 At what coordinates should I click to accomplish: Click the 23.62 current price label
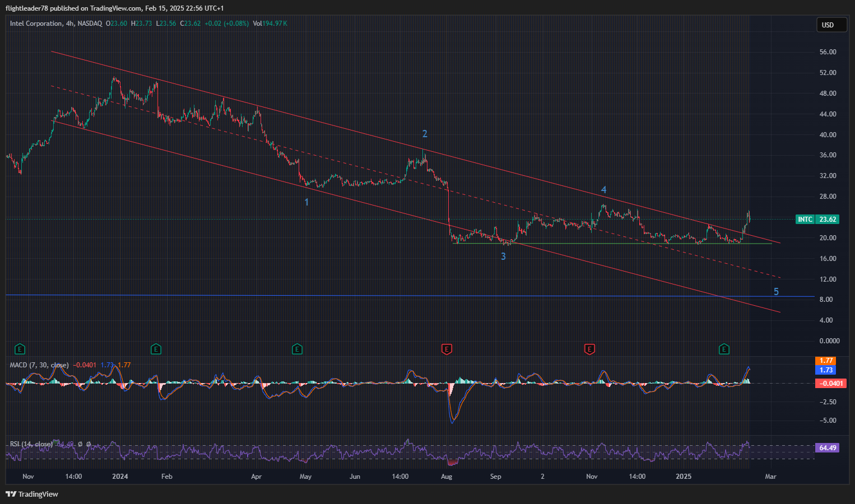pos(828,220)
